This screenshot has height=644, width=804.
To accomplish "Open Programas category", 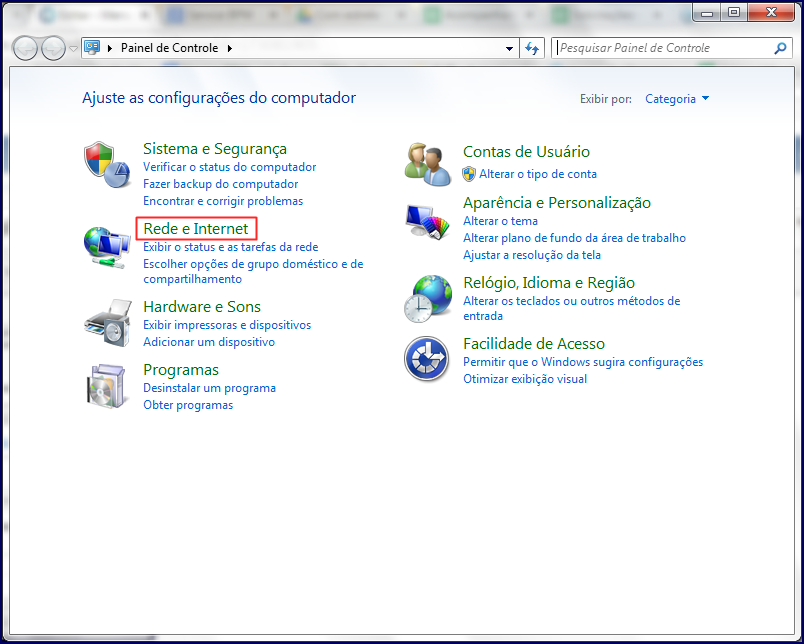I will pyautogui.click(x=181, y=369).
